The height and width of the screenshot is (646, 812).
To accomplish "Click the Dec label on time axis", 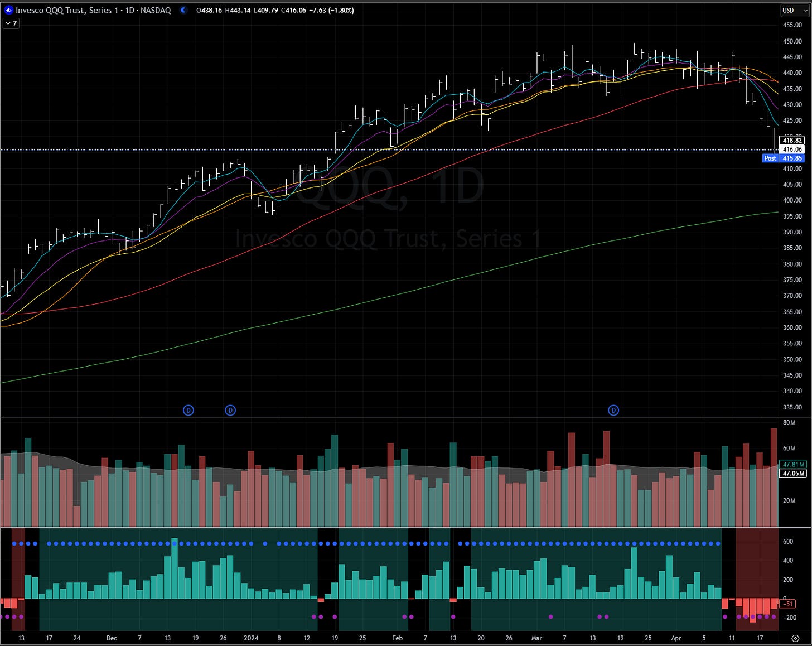I will (x=112, y=638).
